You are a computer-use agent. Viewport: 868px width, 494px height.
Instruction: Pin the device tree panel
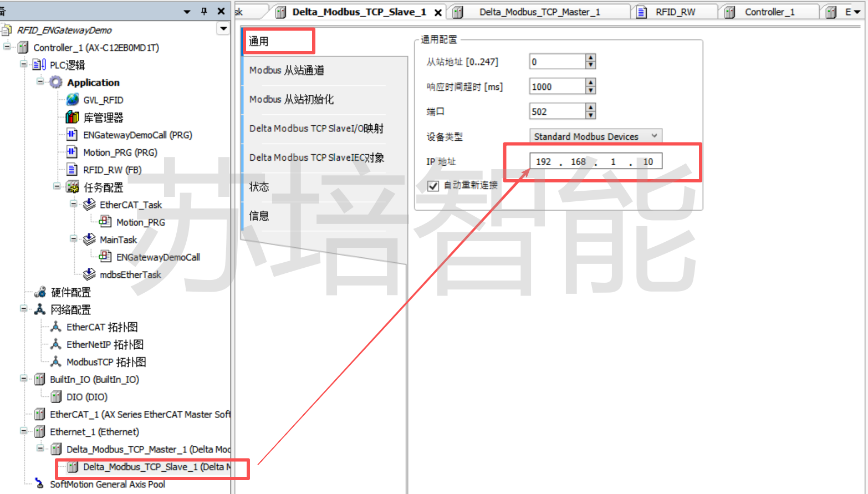(204, 11)
